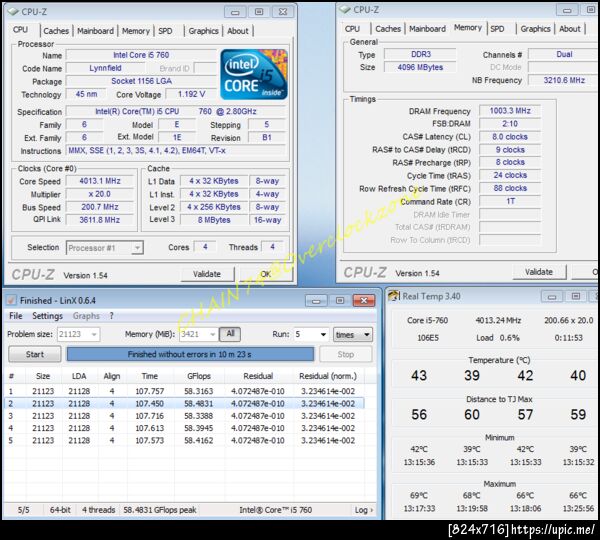Click the LDA column header

coord(79,376)
